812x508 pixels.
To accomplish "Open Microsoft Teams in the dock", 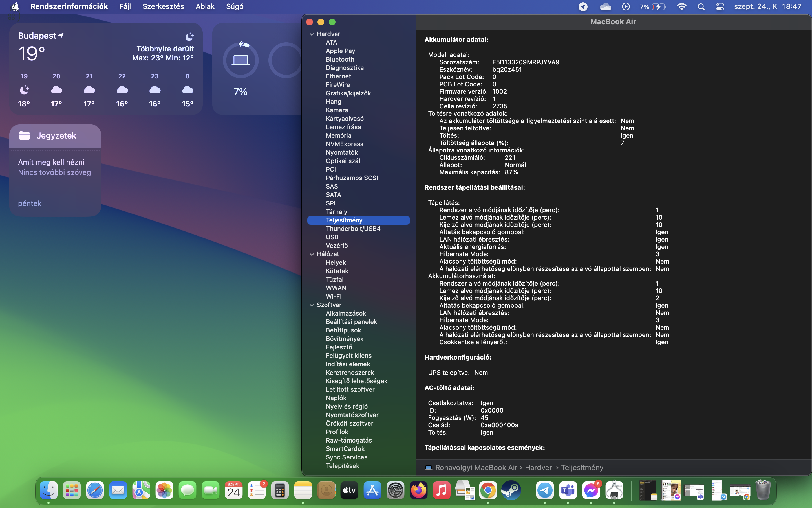I will pyautogui.click(x=568, y=491).
